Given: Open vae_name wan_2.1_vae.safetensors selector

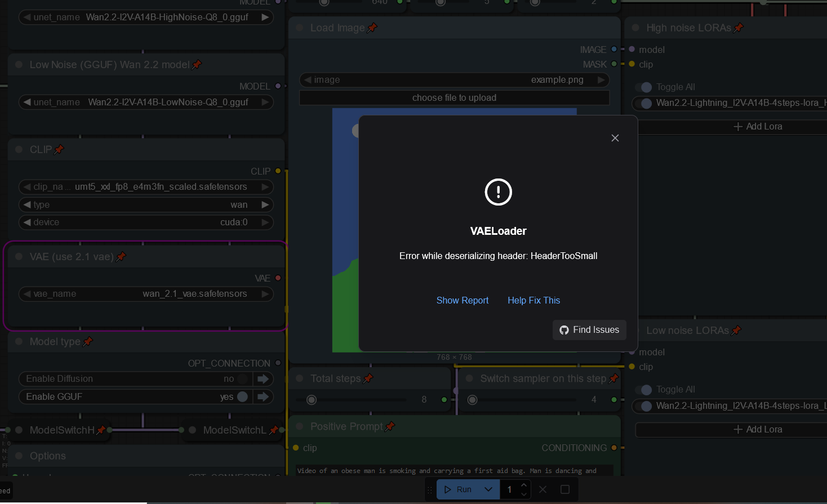Looking at the screenshot, I should 146,294.
